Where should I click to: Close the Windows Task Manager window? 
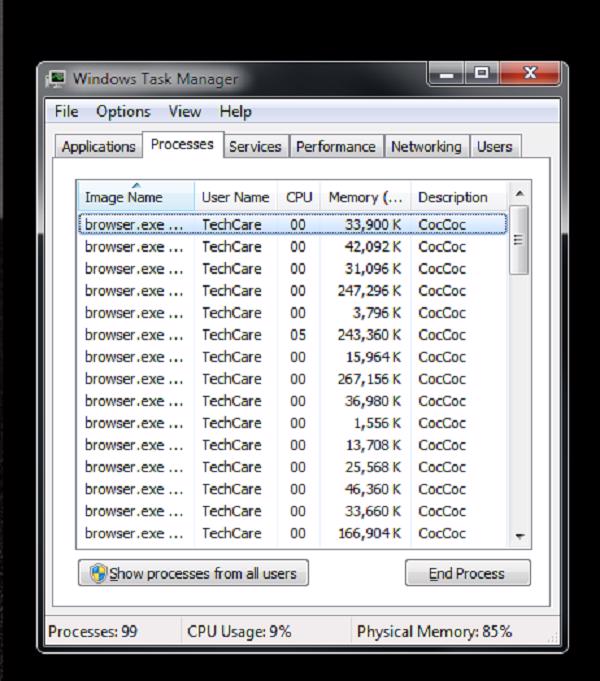pos(530,73)
